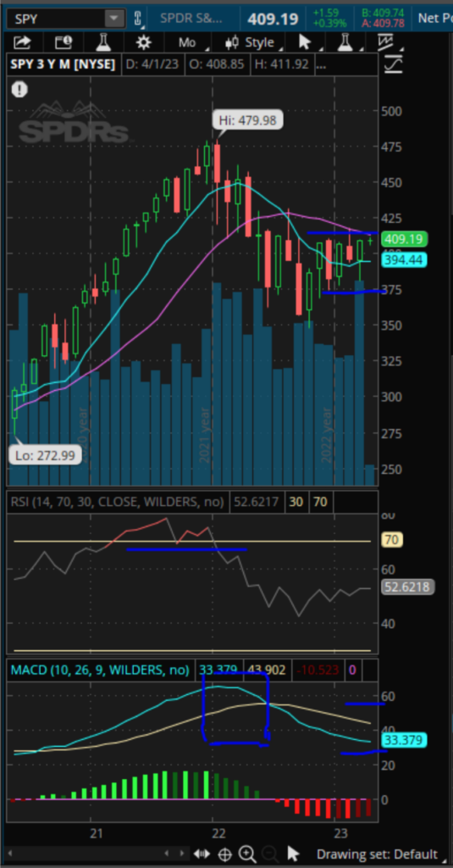
Task: Click the A: 409.78 ask price
Action: click(x=383, y=23)
